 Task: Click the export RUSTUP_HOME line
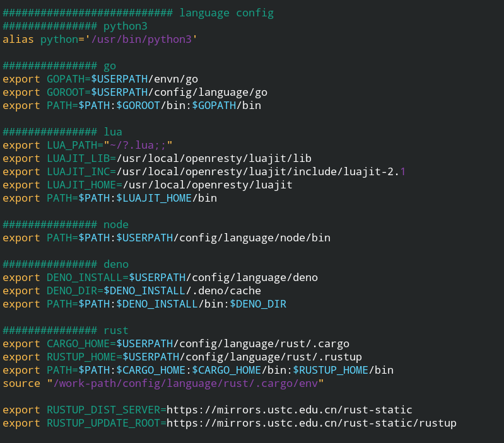coord(182,357)
